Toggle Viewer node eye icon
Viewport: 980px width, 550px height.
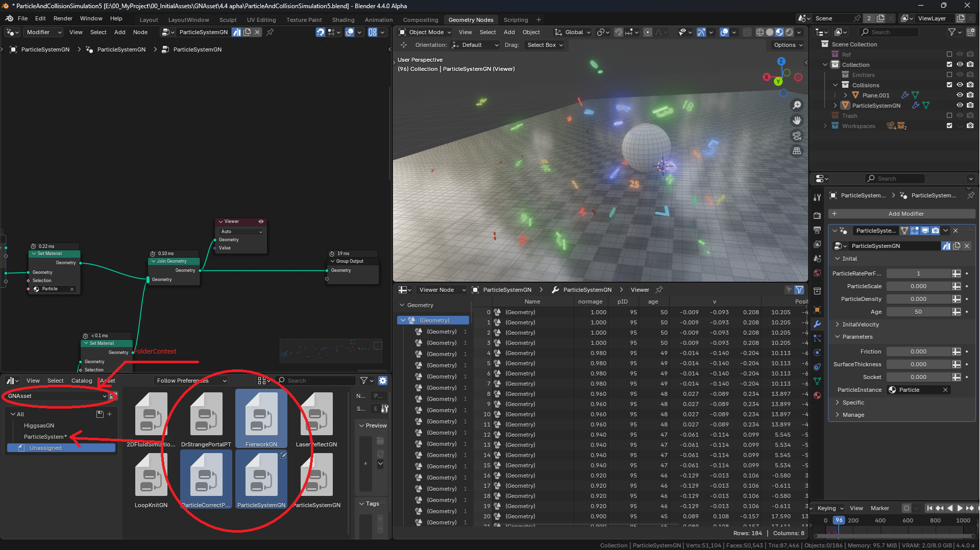pyautogui.click(x=261, y=221)
